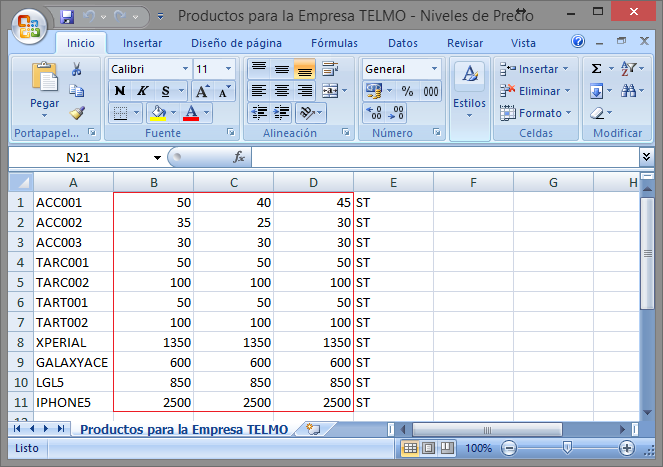Apply the red font color button
The height and width of the screenshot is (467, 663).
tap(191, 113)
